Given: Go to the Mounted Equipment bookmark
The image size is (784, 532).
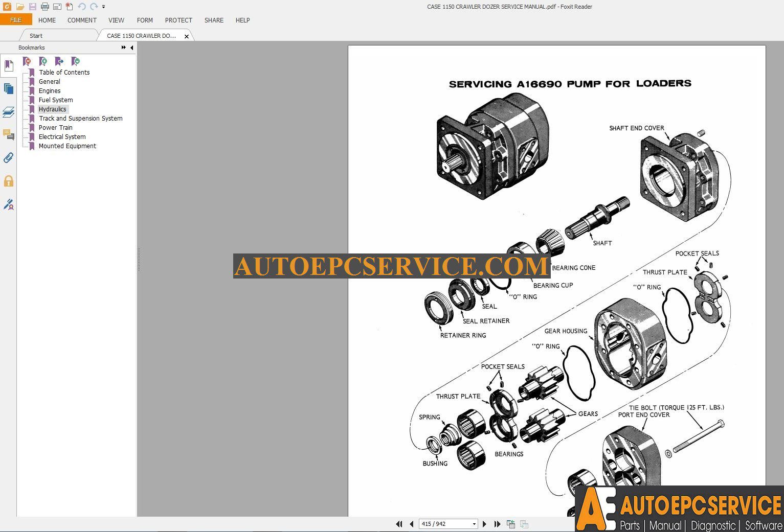Looking at the screenshot, I should pyautogui.click(x=68, y=146).
